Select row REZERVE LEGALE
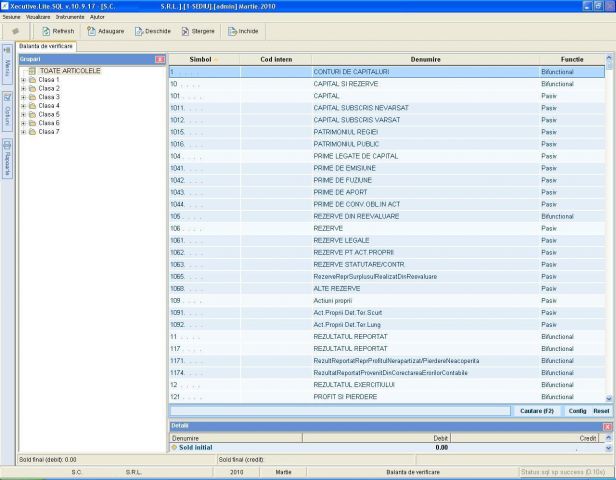This screenshot has height=480, width=616. tap(387, 240)
